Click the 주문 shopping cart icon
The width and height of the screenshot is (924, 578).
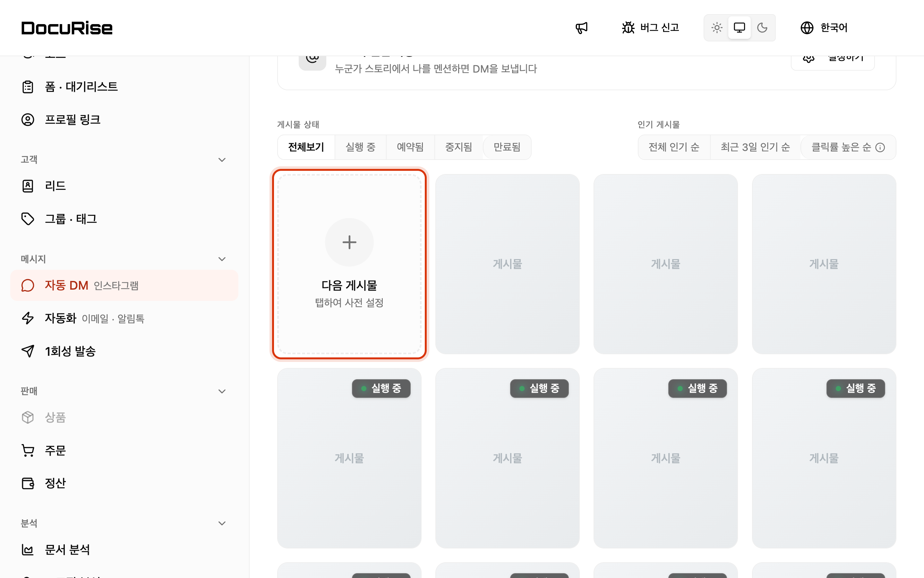(28, 450)
